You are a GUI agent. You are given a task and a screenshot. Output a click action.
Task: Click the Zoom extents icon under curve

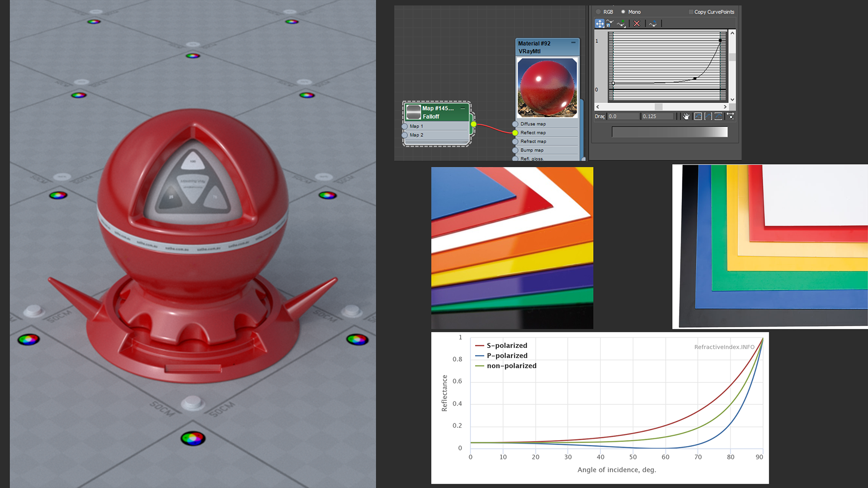(x=698, y=117)
